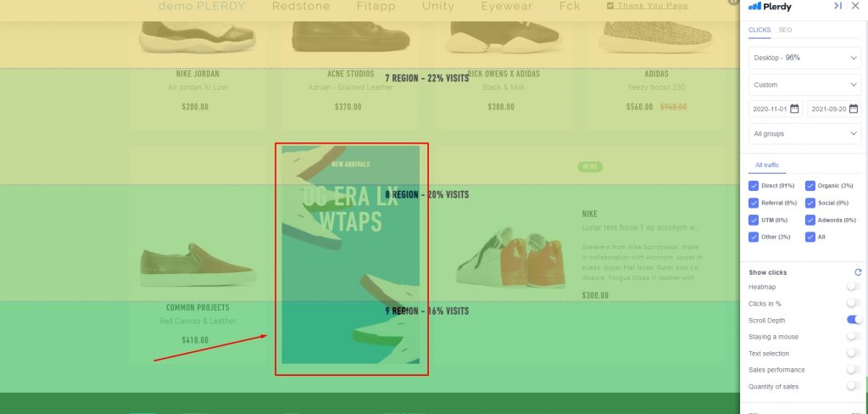Open the Custom date range dropdown

(x=805, y=85)
